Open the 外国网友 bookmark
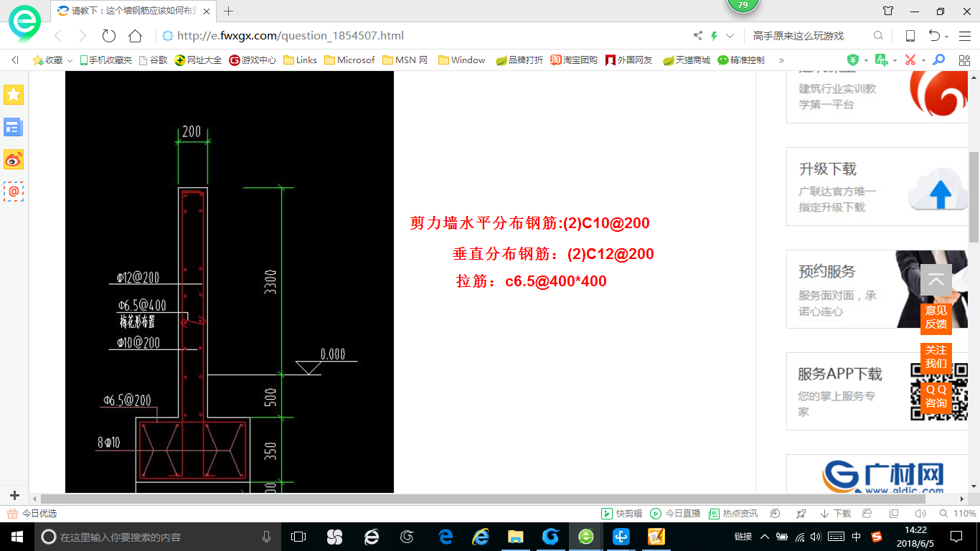Image resolution: width=980 pixels, height=551 pixels. click(x=629, y=60)
